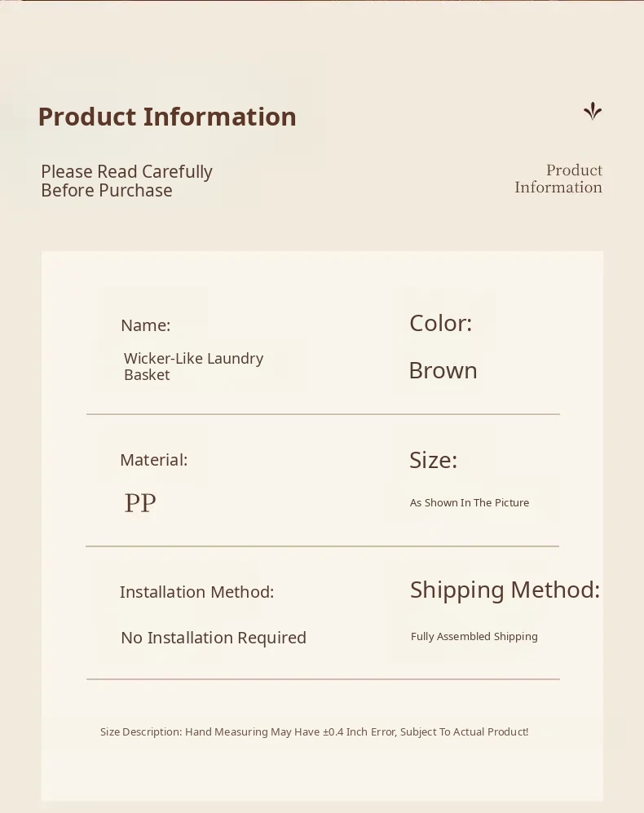Click the "Material:" label
Screen dimensions: 644x813
(x=153, y=460)
